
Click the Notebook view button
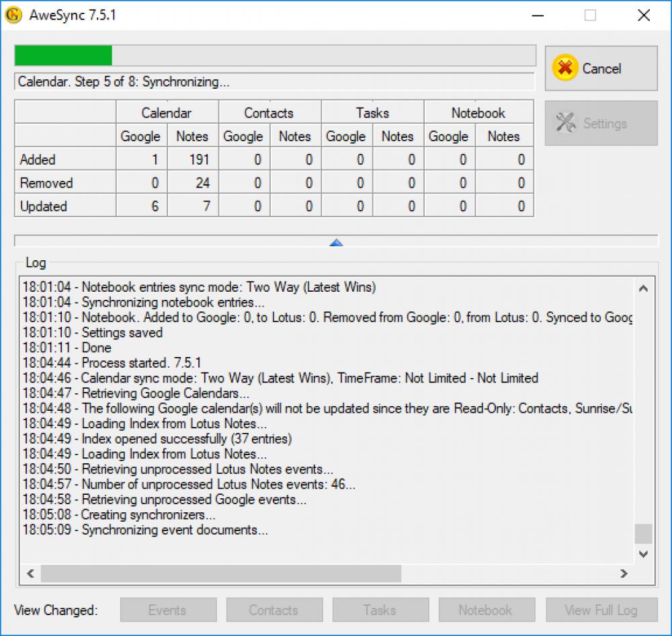pyautogui.click(x=487, y=610)
